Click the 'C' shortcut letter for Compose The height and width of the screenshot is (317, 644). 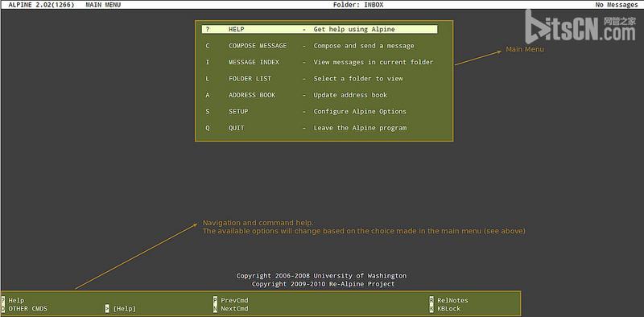pyautogui.click(x=208, y=46)
